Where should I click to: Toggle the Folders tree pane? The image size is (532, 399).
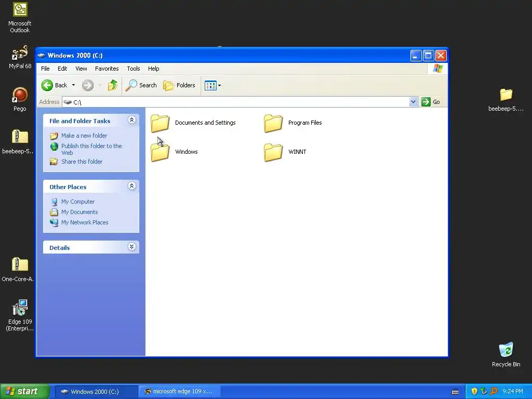click(x=179, y=85)
